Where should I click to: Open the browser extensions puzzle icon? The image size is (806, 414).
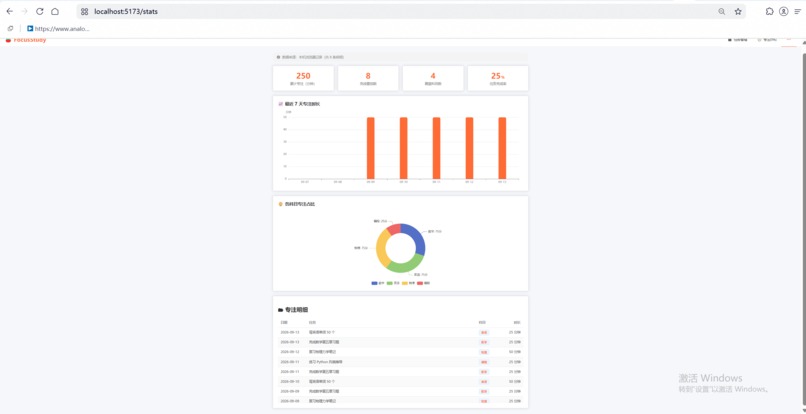(770, 11)
